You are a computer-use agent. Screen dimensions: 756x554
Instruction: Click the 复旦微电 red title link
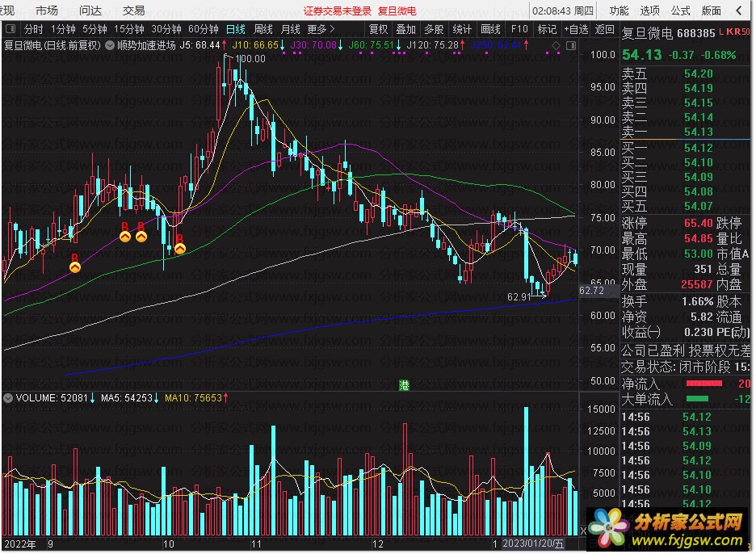click(397, 10)
